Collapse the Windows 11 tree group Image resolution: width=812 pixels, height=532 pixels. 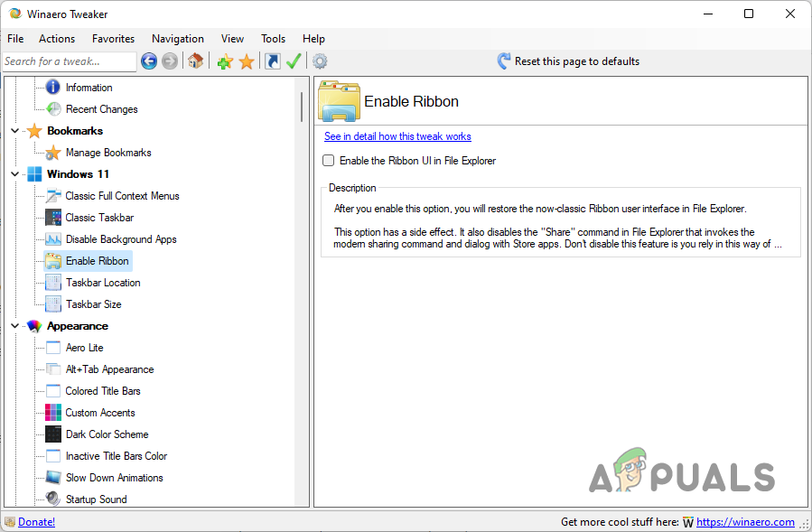(15, 174)
